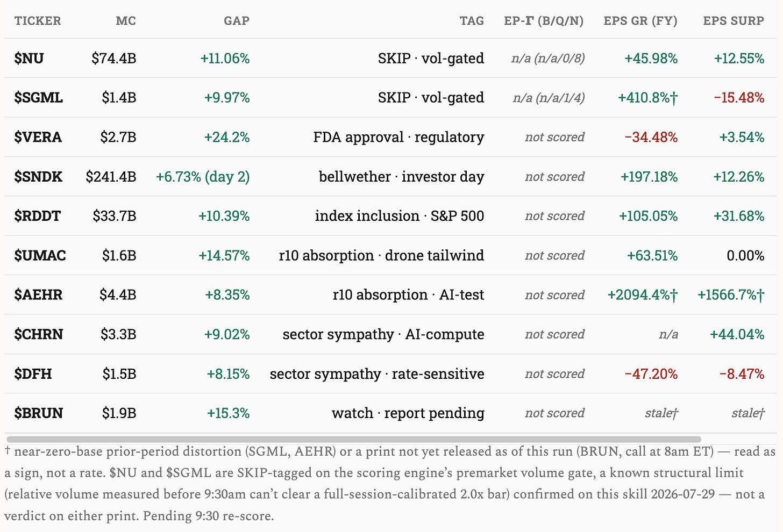This screenshot has height=532, width=783.
Task: Select the $DFH ticker
Action: coord(33,373)
